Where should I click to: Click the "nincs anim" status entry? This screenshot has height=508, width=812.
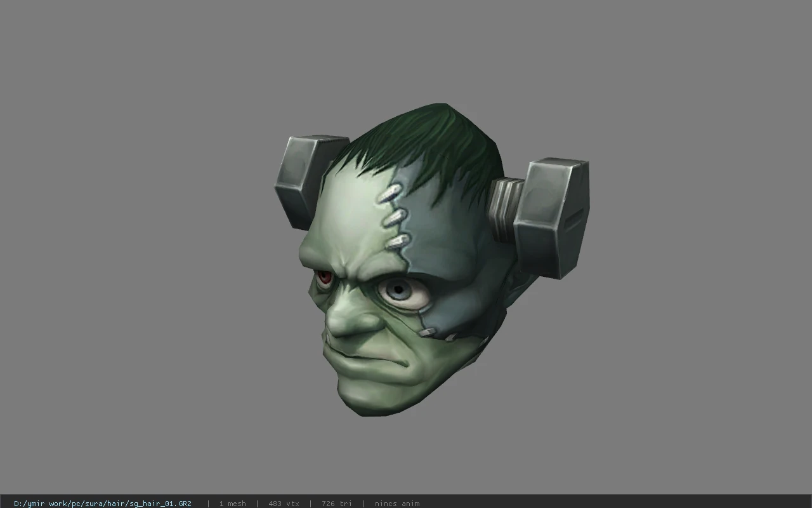click(397, 504)
